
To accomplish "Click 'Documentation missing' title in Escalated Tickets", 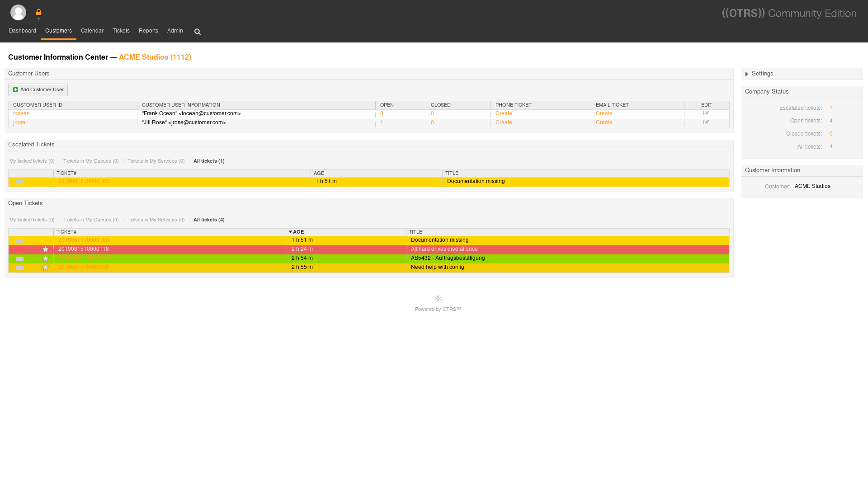I will pyautogui.click(x=476, y=182).
